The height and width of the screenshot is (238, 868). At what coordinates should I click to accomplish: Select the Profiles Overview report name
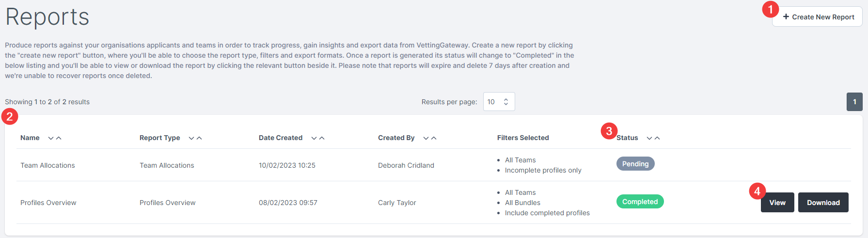point(48,203)
